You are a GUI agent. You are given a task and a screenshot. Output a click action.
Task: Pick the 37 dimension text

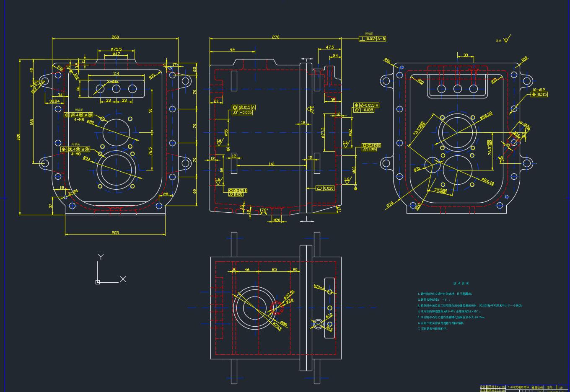[51, 206]
